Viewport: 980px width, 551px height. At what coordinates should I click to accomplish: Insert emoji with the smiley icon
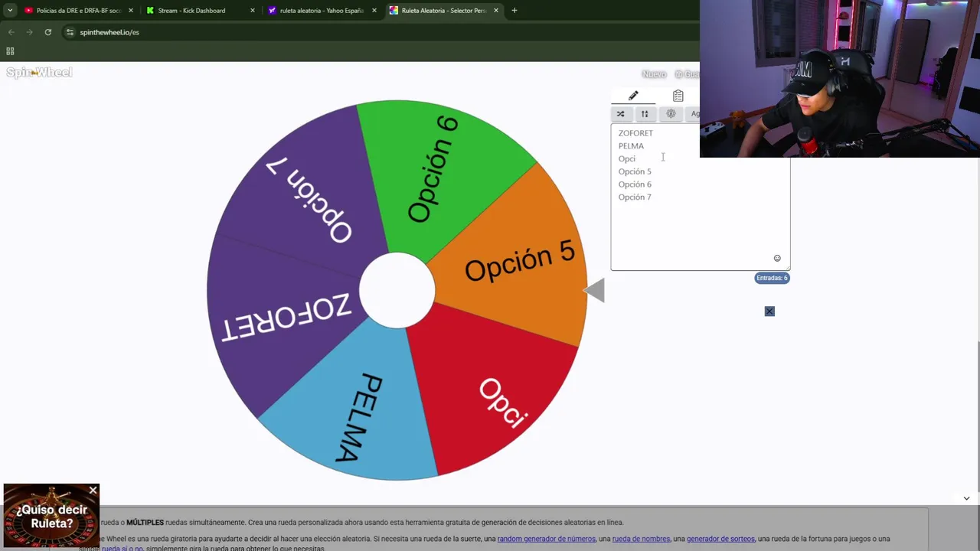(777, 259)
